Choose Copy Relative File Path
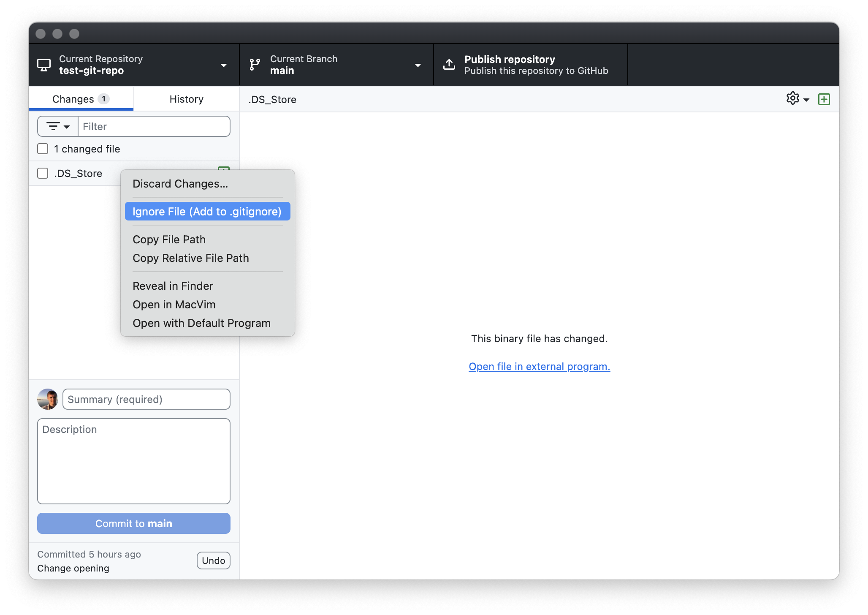This screenshot has width=868, height=615. coord(208,258)
